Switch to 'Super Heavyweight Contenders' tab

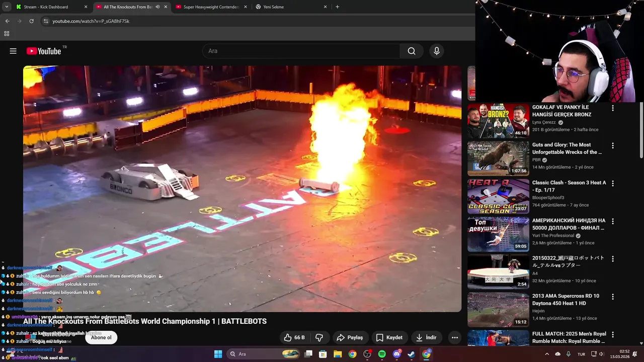click(211, 7)
